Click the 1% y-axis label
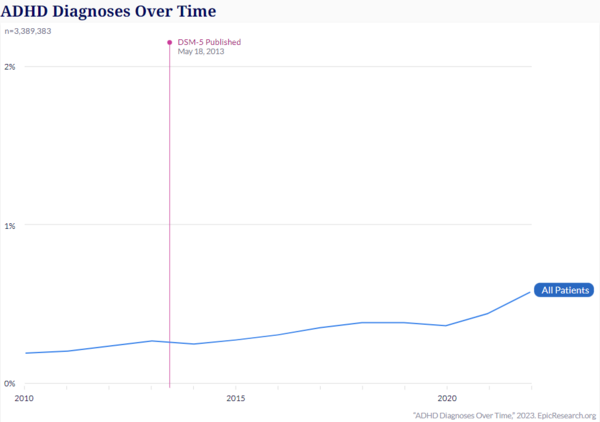600x422 pixels. tap(11, 225)
